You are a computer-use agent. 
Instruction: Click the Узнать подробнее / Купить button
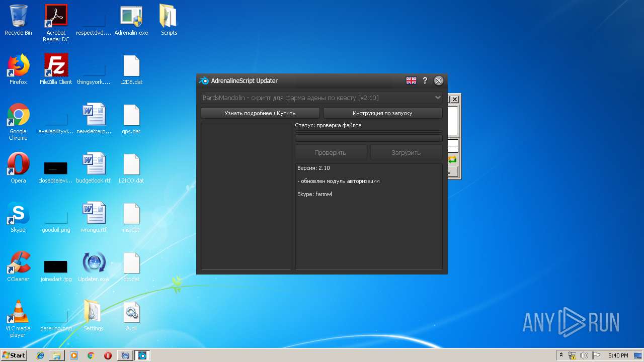pyautogui.click(x=260, y=113)
